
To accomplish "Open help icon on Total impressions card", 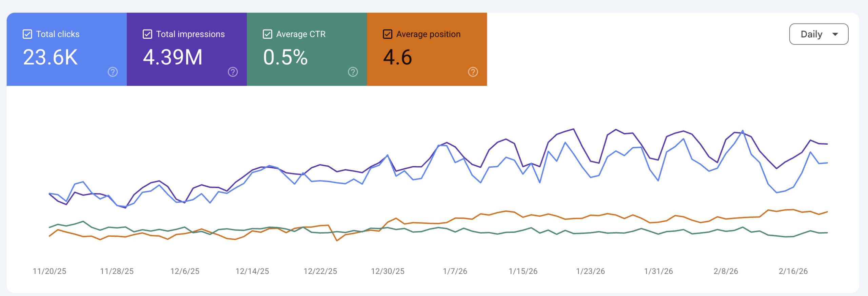I will point(233,72).
